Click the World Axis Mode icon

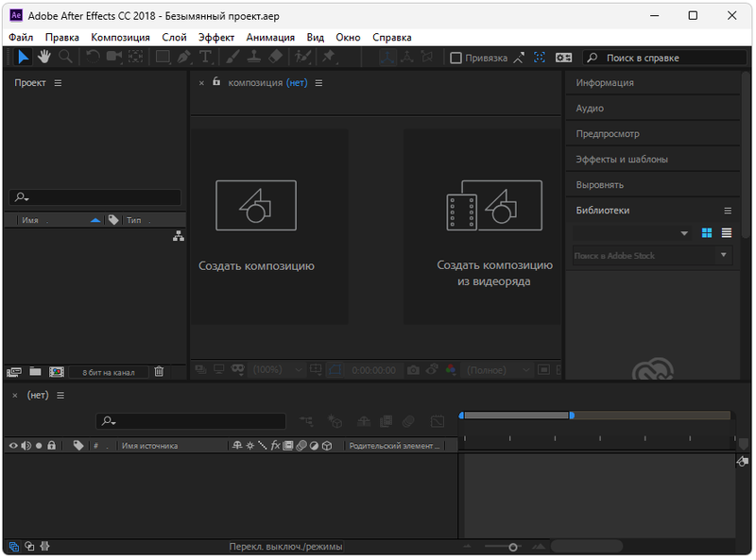[x=407, y=58]
